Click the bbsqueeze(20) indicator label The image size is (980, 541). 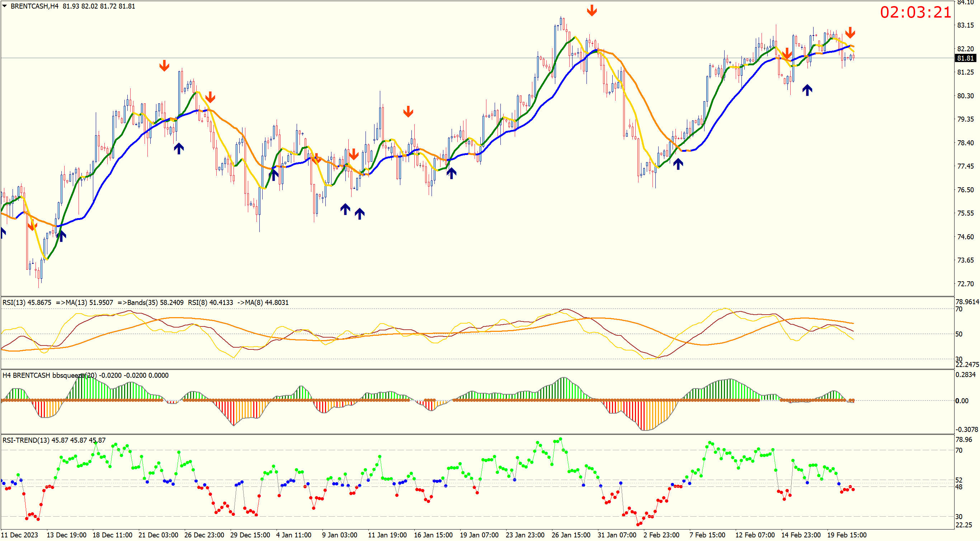[x=74, y=375]
